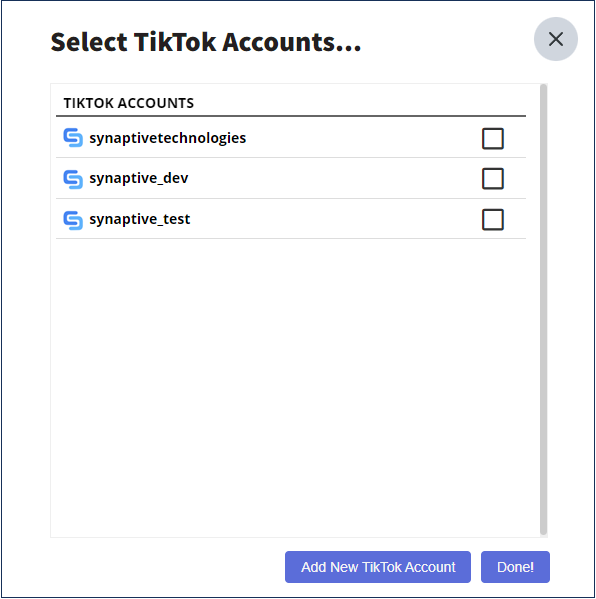596x599 pixels.
Task: Click empty list area below synaptive_test
Action: click(291, 386)
